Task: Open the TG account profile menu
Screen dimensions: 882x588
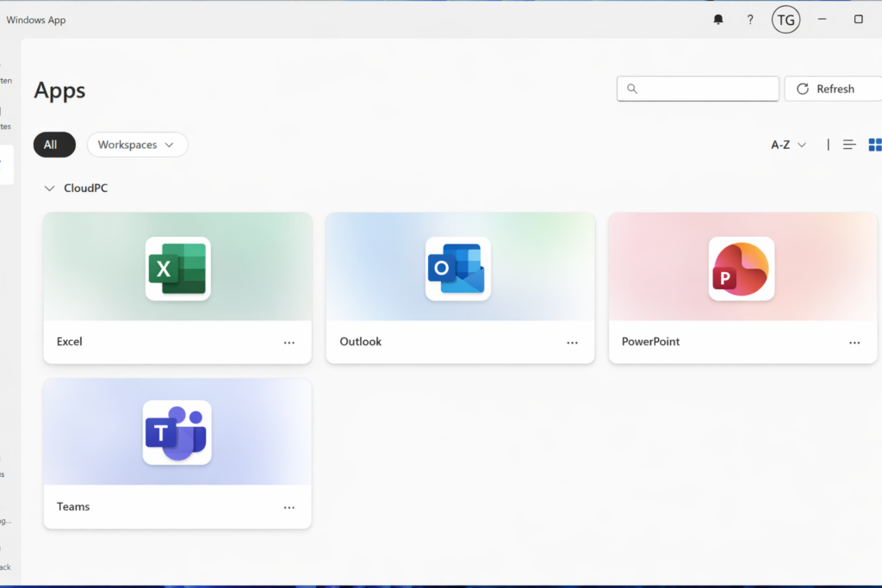Action: pyautogui.click(x=786, y=20)
